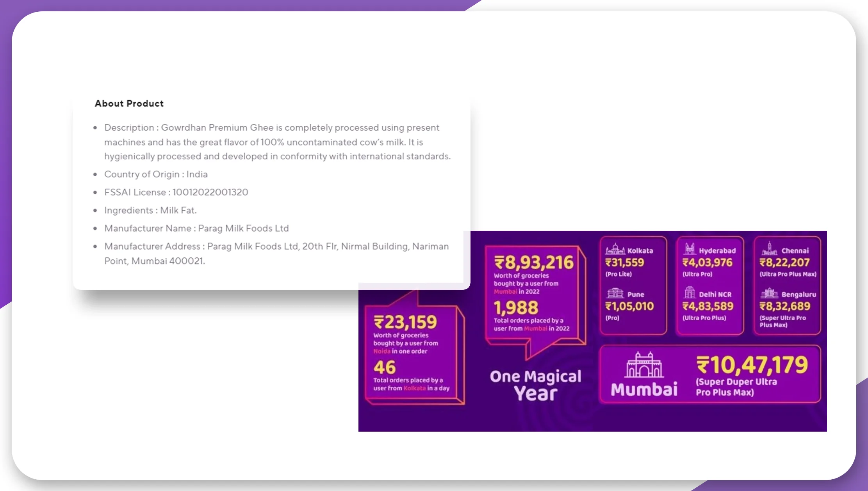This screenshot has height=491, width=868.
Task: Click the pink 'Noida' highlighted word
Action: [382, 351]
